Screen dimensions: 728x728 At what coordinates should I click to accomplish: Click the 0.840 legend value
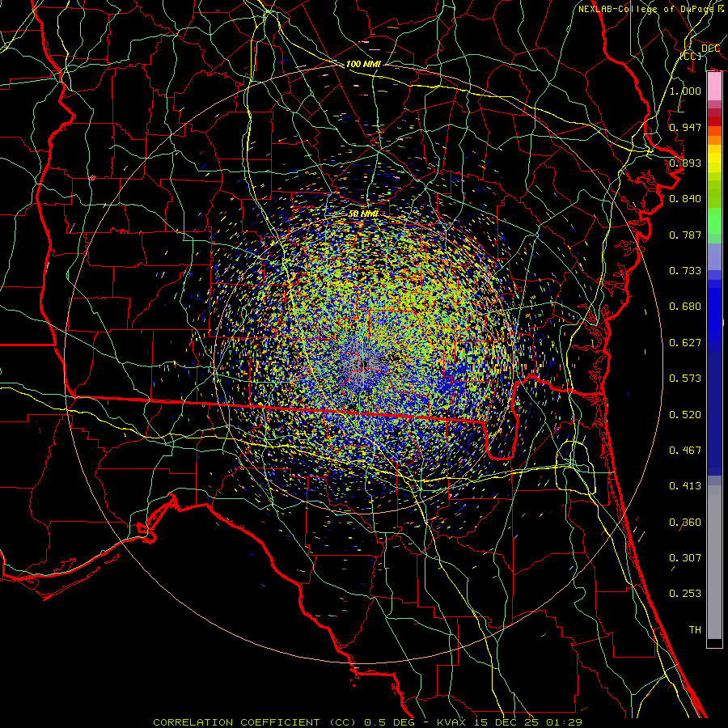coord(685,199)
